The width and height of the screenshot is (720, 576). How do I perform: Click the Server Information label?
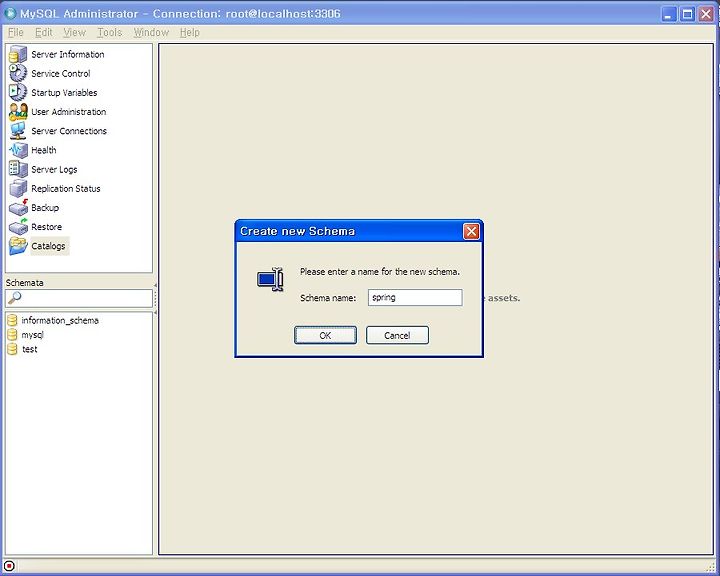click(68, 54)
